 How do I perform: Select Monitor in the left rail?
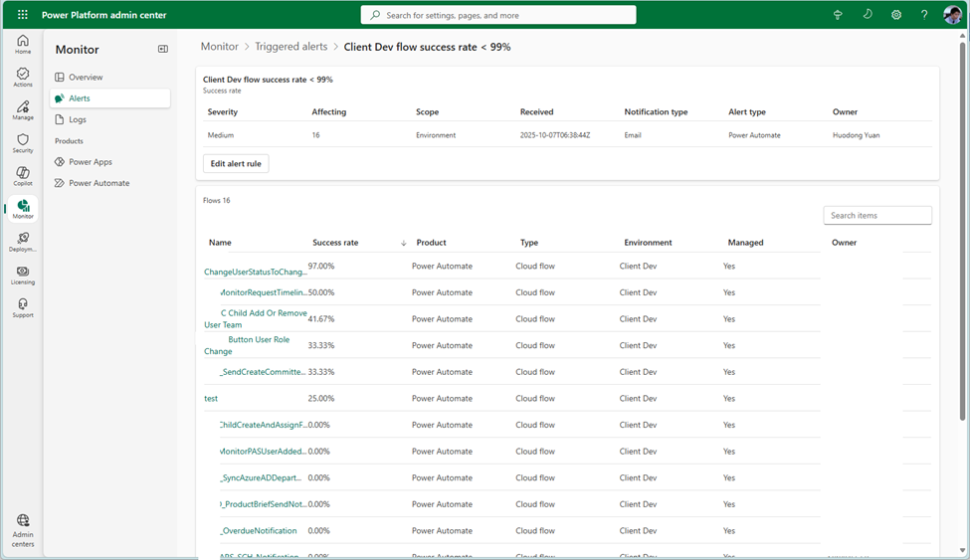[23, 209]
